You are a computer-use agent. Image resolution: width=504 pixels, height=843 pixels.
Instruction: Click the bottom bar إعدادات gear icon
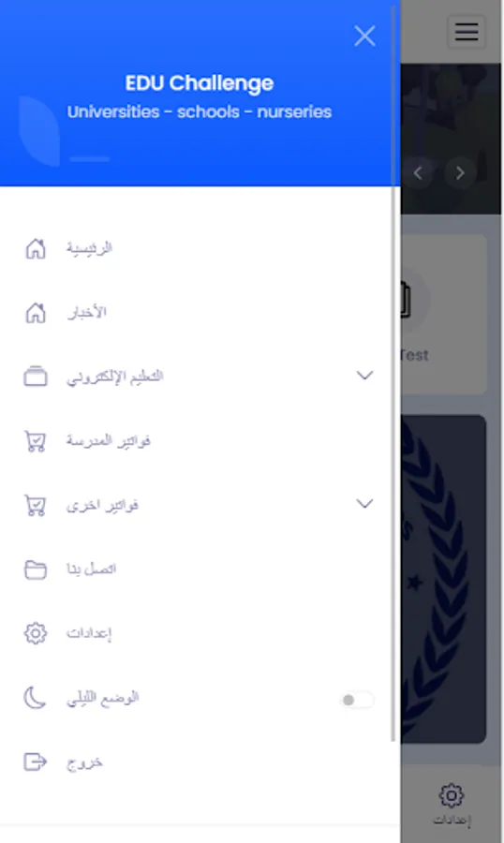click(452, 795)
